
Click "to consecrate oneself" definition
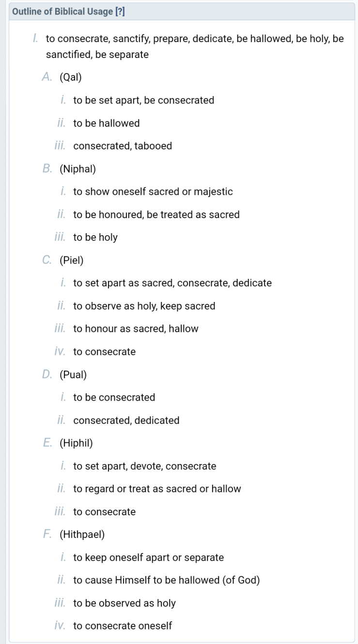[x=123, y=626]
